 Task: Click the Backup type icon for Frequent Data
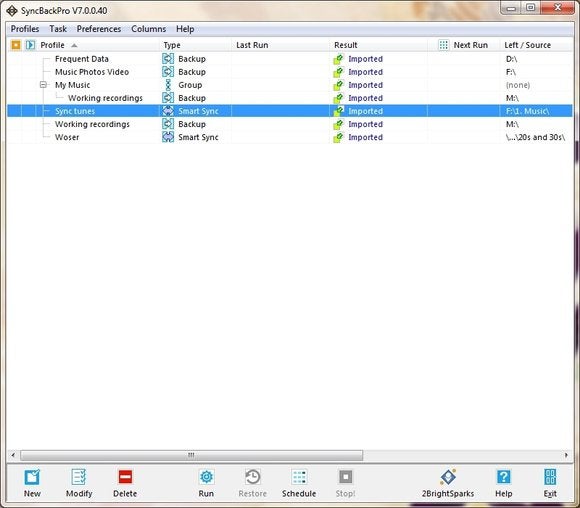pos(168,59)
